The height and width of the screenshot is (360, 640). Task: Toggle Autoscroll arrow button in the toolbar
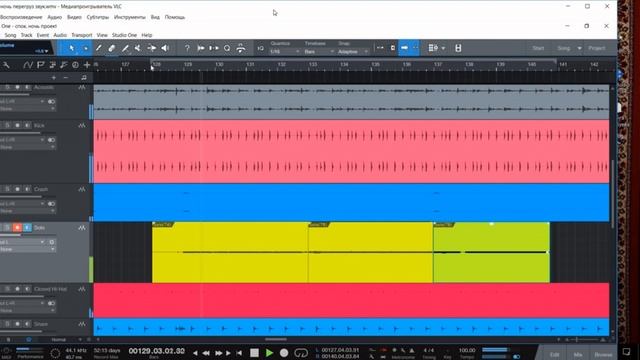click(x=404, y=48)
